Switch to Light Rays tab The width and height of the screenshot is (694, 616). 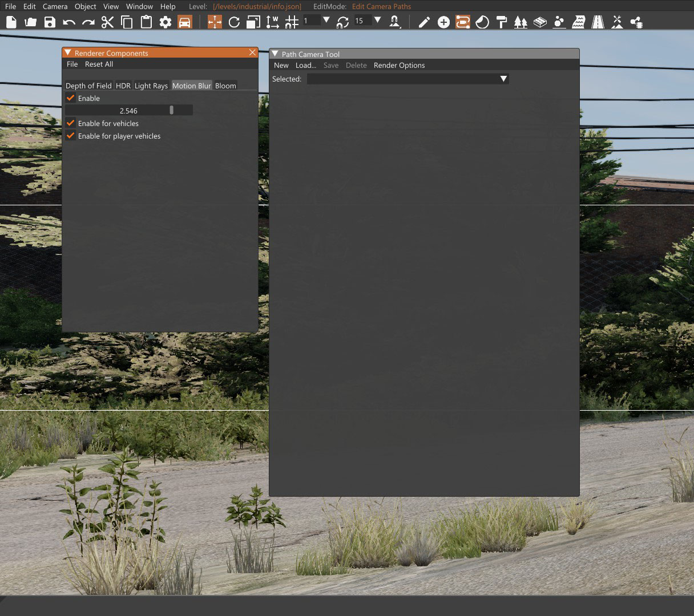coord(151,86)
